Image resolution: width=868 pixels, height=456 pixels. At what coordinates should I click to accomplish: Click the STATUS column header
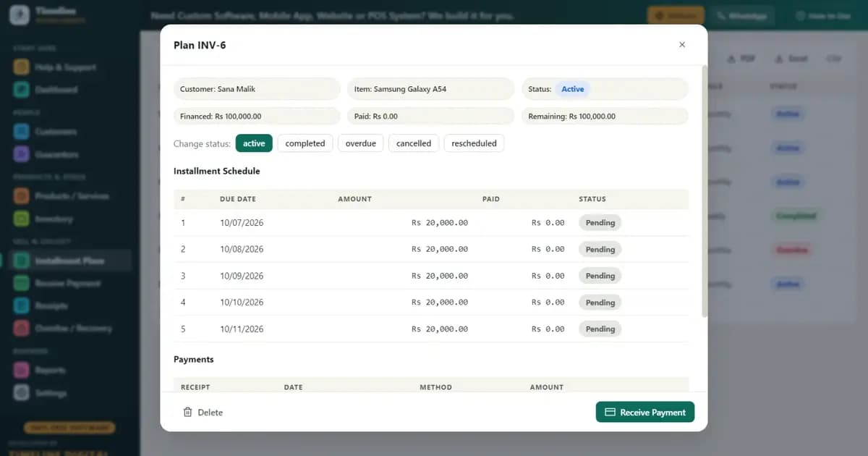pos(592,199)
